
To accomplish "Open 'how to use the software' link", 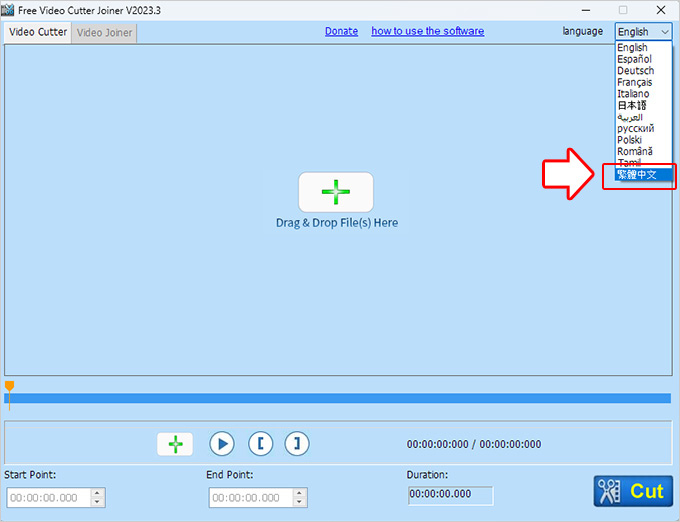I will click(428, 31).
